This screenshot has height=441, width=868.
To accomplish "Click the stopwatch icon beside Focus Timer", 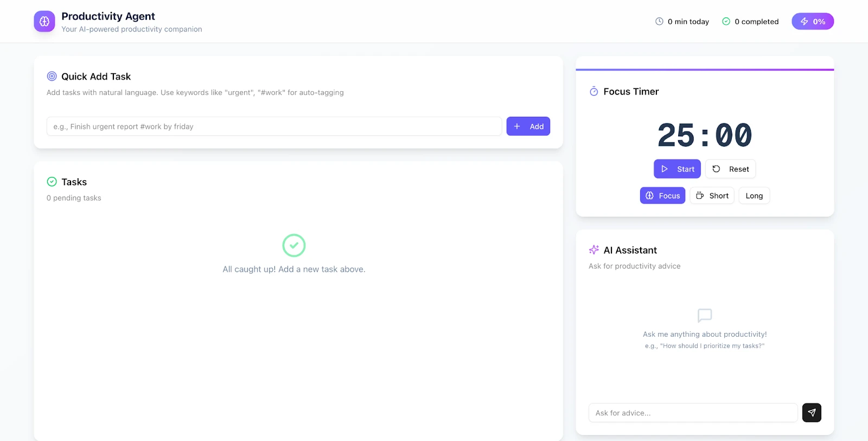I will [594, 92].
